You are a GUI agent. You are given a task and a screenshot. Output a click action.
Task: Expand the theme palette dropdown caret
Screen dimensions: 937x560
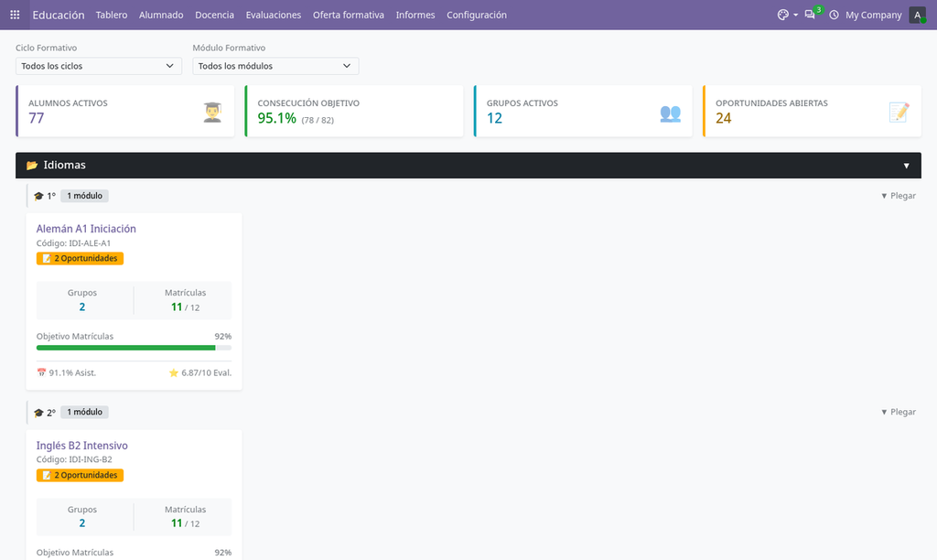[x=795, y=15]
